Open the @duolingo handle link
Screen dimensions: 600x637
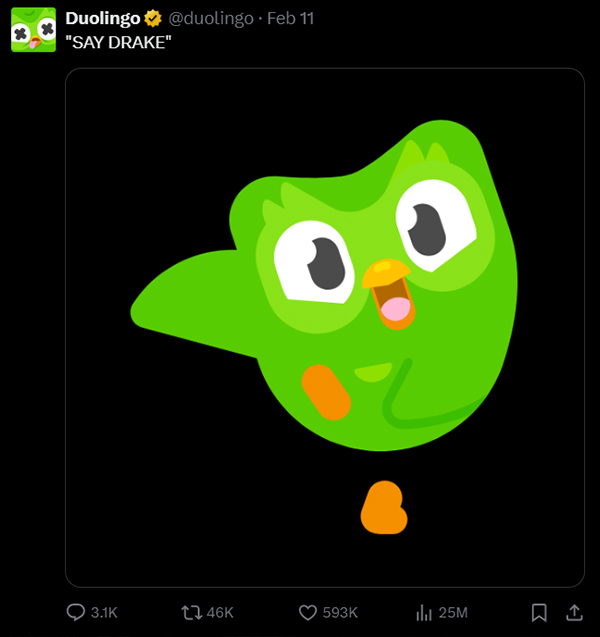coord(210,19)
